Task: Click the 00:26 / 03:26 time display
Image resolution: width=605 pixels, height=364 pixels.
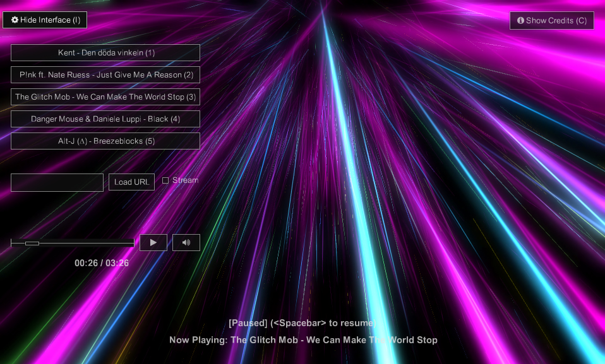Action: [102, 263]
